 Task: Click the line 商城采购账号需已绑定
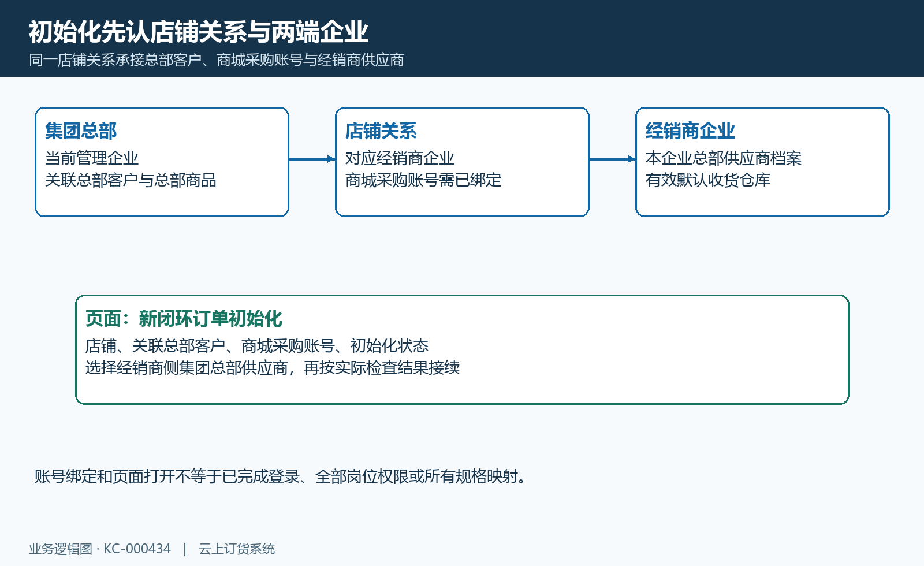tap(423, 180)
